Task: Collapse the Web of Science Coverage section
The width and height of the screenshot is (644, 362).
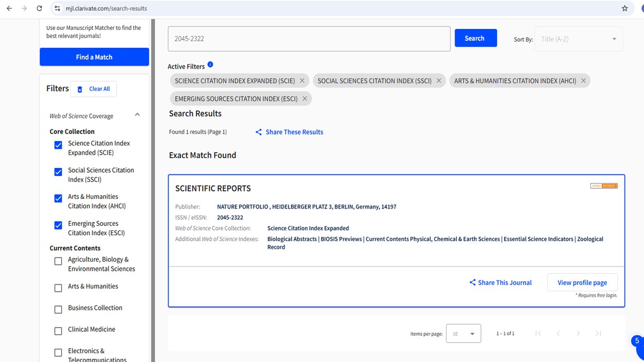Action: coord(137,115)
